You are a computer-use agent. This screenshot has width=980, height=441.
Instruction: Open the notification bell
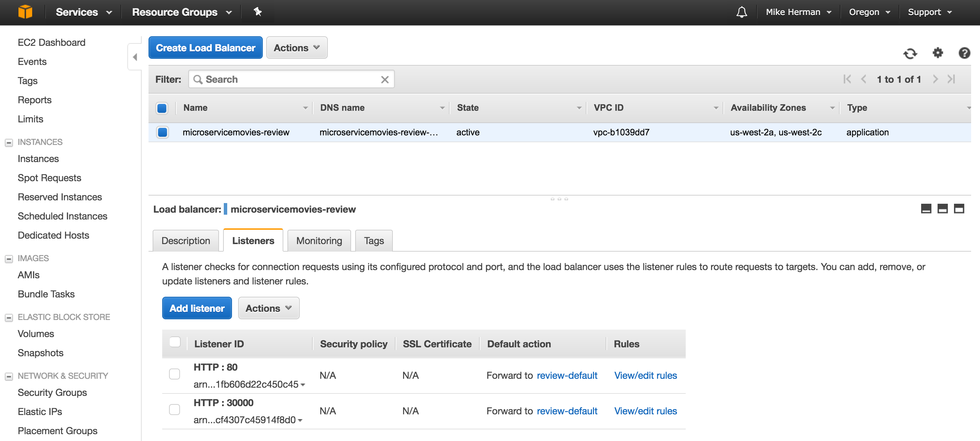click(741, 12)
